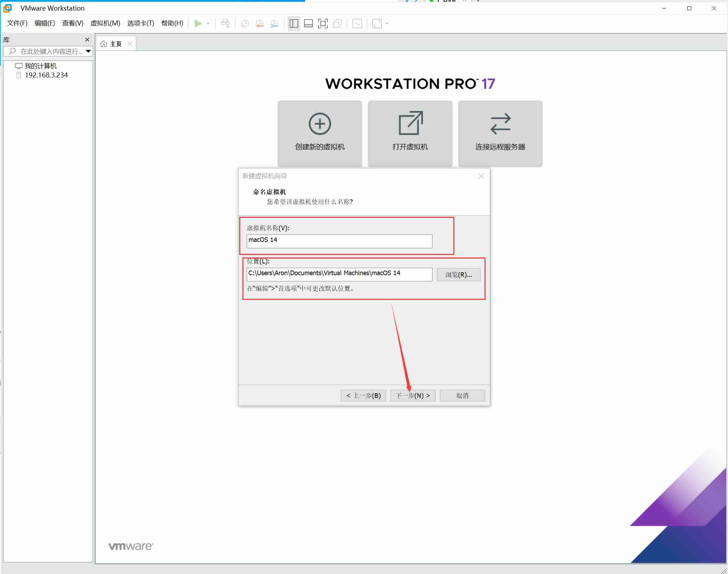Click the green power-on play icon
Viewport: 728px width, 574px height.
click(198, 23)
